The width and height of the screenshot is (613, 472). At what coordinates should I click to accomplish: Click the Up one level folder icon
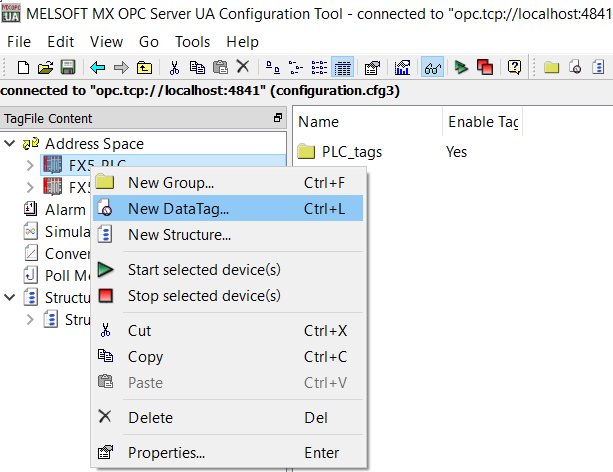click(x=144, y=68)
